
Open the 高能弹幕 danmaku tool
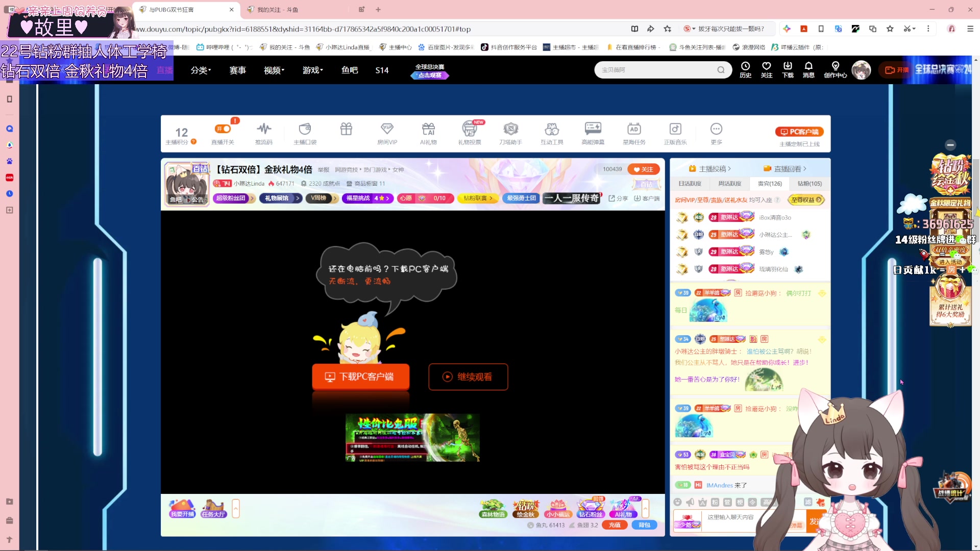pyautogui.click(x=593, y=133)
